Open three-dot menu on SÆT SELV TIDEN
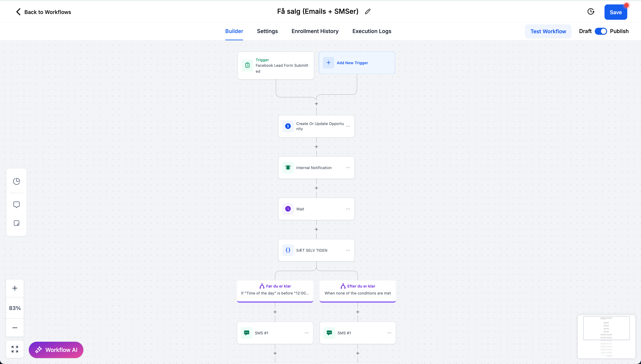 click(x=348, y=250)
